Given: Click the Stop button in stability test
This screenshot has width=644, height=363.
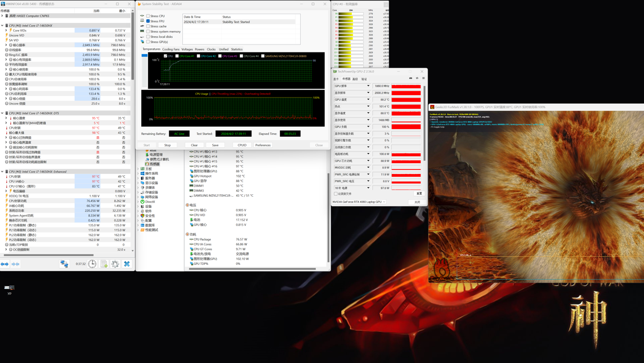Looking at the screenshot, I should [x=167, y=145].
